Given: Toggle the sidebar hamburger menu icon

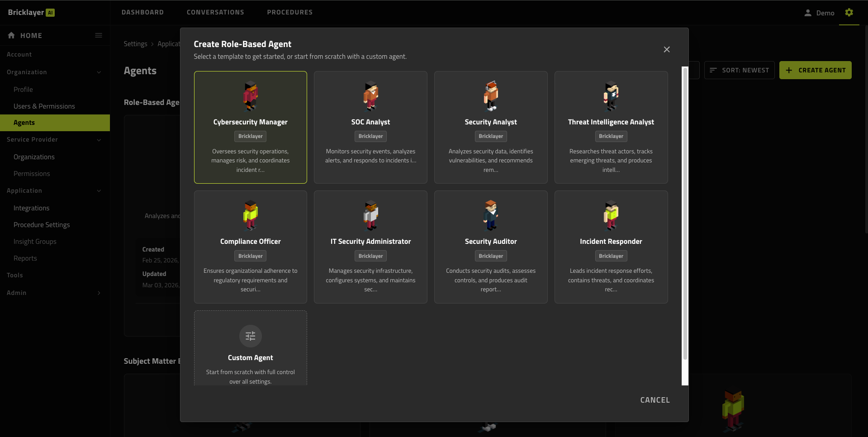Looking at the screenshot, I should click(x=99, y=35).
